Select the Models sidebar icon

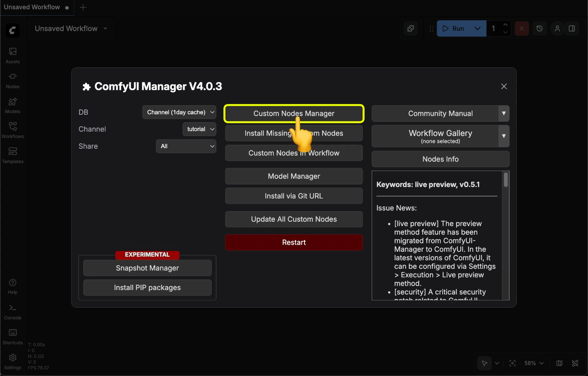click(12, 105)
